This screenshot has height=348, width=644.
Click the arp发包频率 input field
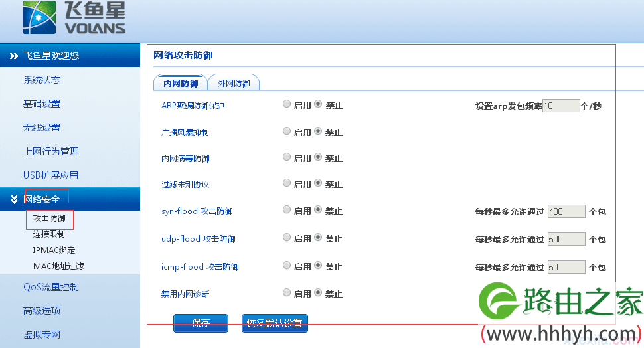point(561,106)
